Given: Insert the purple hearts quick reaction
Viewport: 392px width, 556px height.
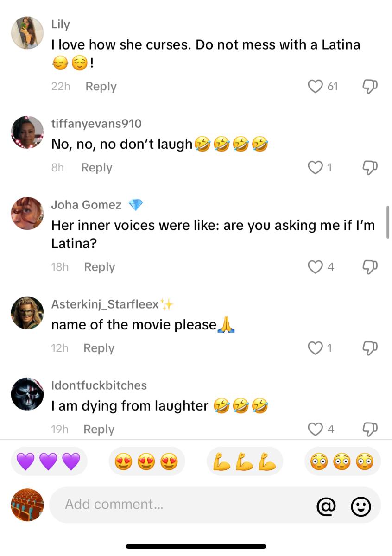Looking at the screenshot, I should click(49, 461).
